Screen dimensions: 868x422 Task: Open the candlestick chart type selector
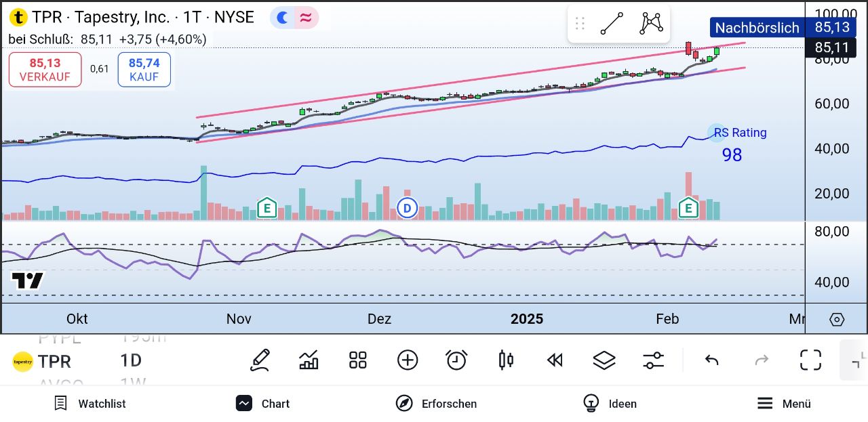506,360
